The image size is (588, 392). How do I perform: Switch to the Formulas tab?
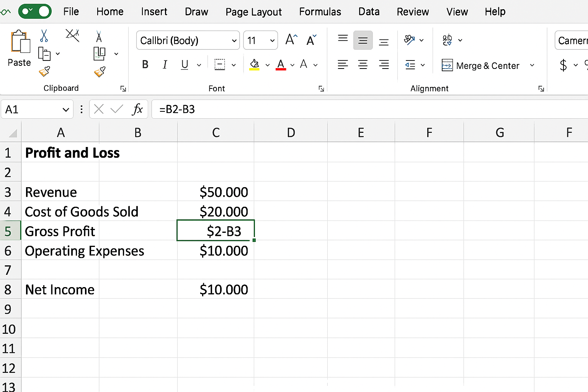click(x=320, y=11)
